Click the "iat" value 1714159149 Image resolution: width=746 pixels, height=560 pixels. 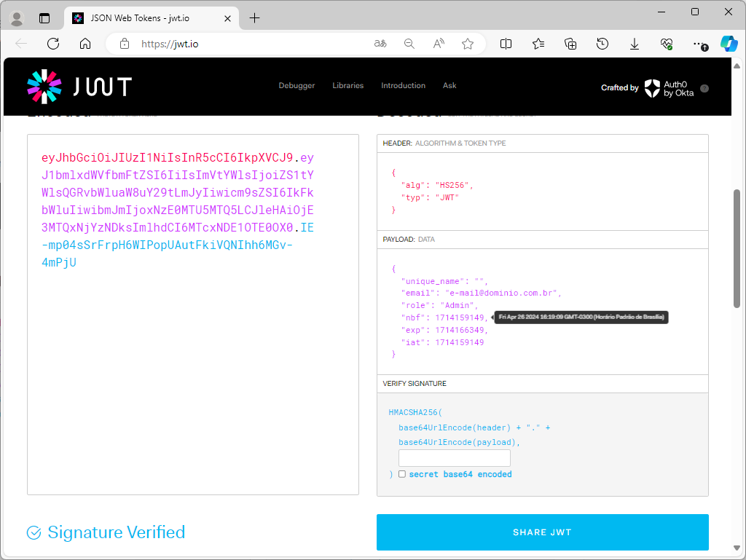(x=459, y=342)
